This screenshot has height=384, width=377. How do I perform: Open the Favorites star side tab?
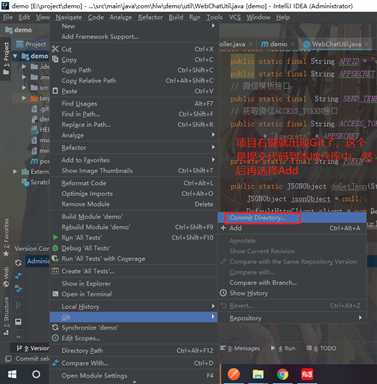(x=6, y=237)
